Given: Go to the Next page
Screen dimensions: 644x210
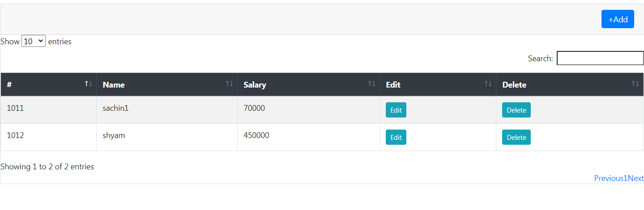Looking at the screenshot, I should (x=636, y=178).
